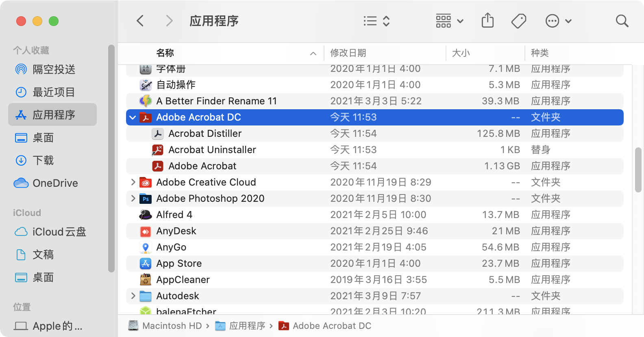
Task: Select the Acrobat Uninstaller icon
Action: tap(158, 150)
